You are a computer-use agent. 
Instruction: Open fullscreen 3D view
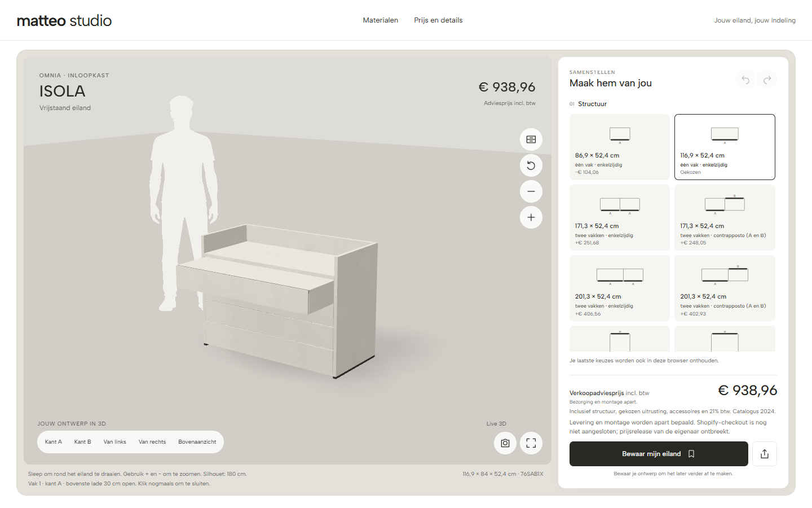coord(531,443)
